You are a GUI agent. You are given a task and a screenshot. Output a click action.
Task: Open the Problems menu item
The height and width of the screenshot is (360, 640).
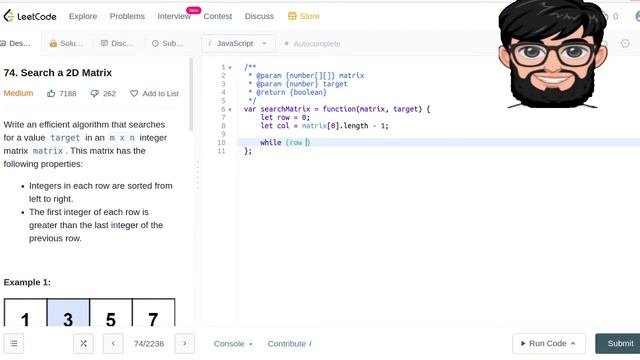(127, 16)
